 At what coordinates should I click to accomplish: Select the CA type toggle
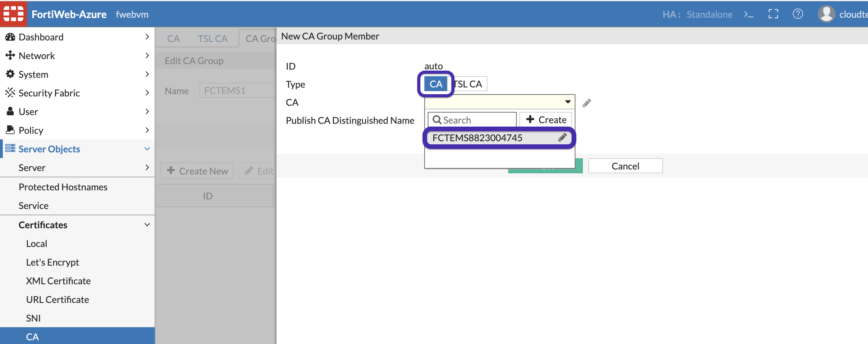435,84
